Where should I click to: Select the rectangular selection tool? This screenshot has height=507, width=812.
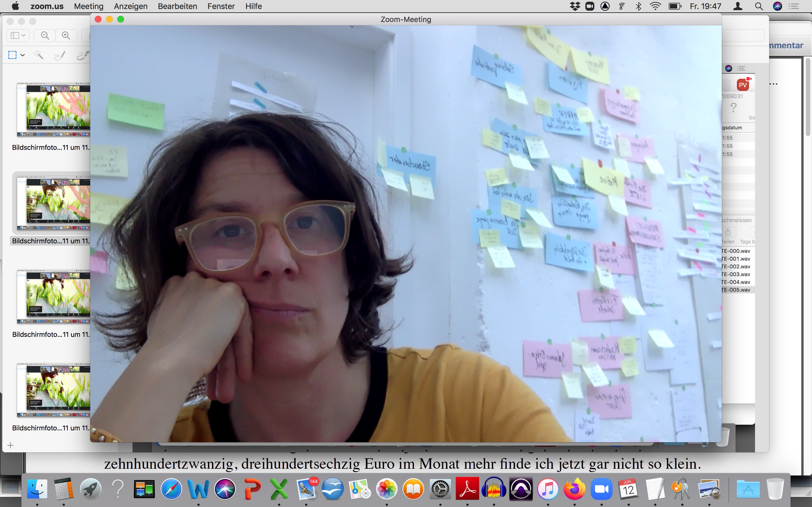[12, 55]
